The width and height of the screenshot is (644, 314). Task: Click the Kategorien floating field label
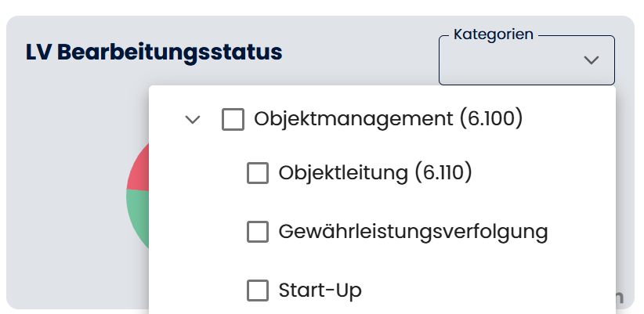tap(494, 34)
